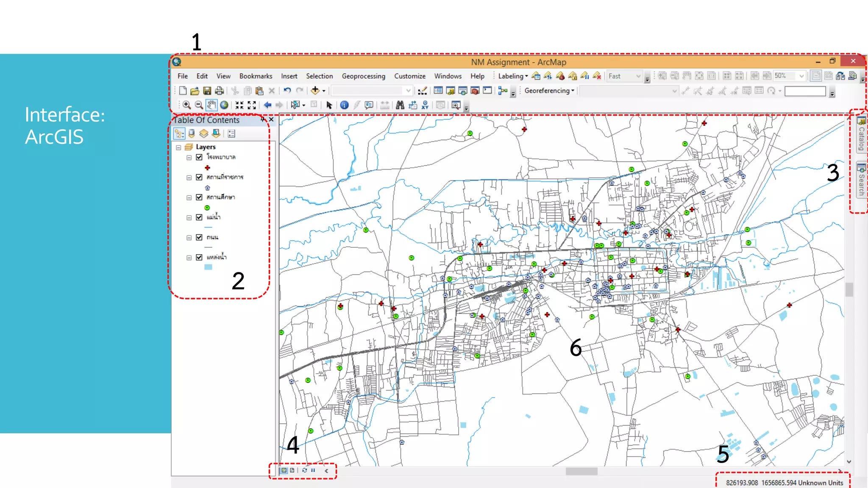Toggle the ถนน layer visibility checkbox

click(199, 237)
